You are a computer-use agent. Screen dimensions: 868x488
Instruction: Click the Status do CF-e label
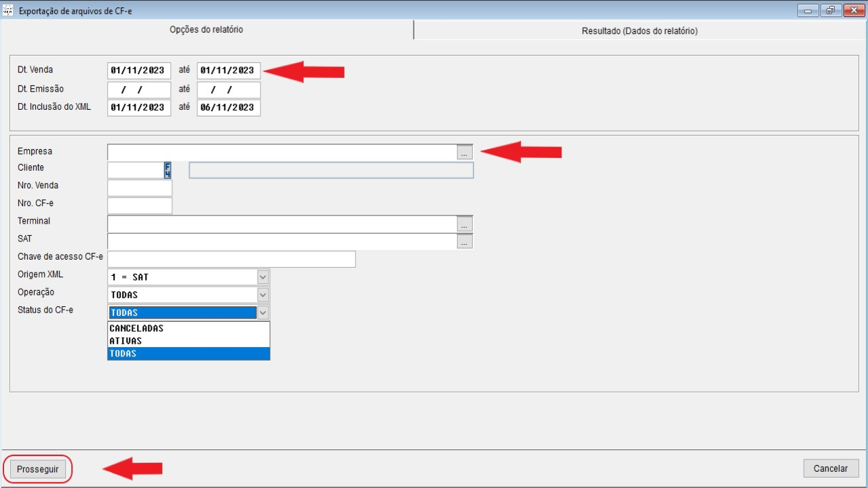[x=45, y=310]
